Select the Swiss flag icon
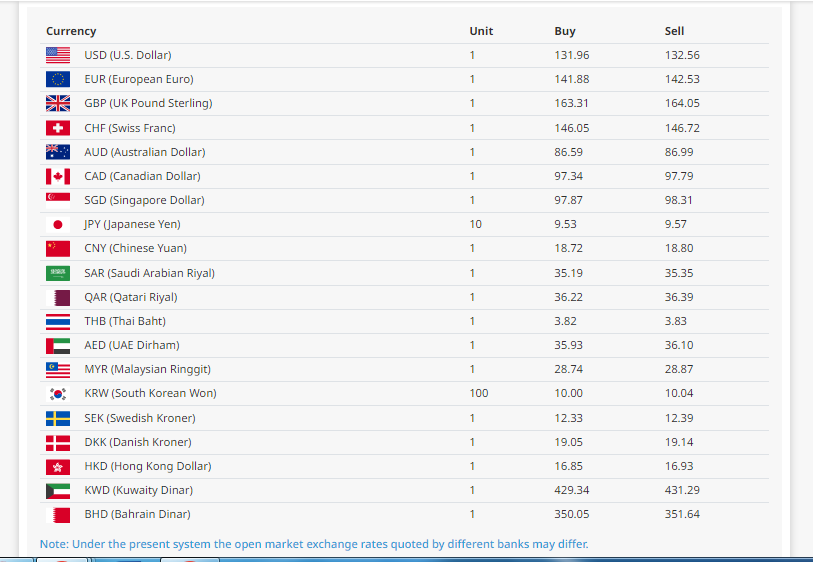Viewport: 813px width, 562px height. (x=58, y=128)
